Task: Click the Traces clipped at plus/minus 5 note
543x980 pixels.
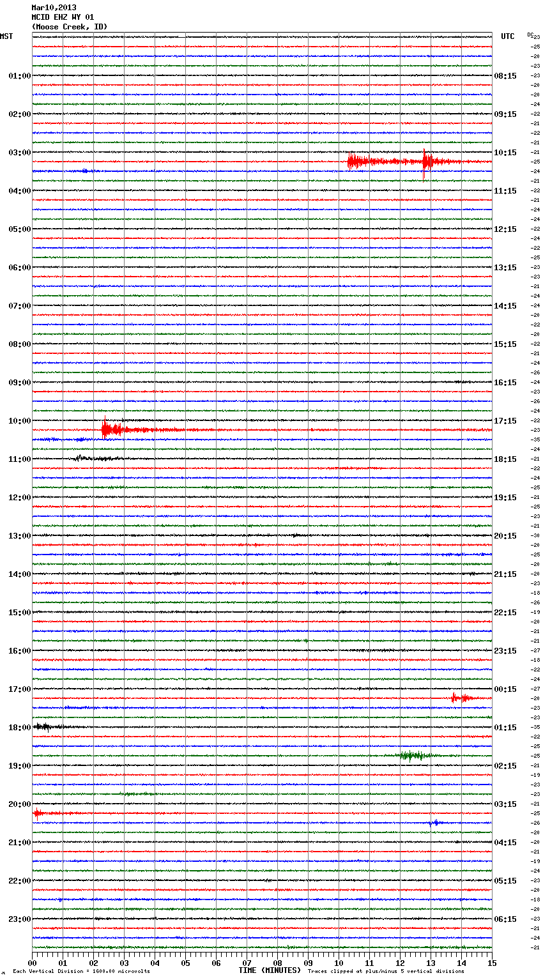Action: pyautogui.click(x=386, y=971)
